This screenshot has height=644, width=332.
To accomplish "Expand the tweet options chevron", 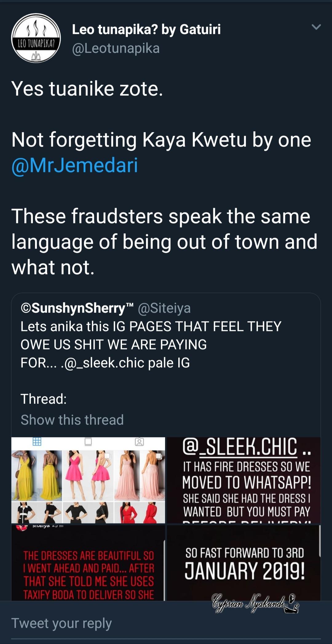I will (x=316, y=27).
